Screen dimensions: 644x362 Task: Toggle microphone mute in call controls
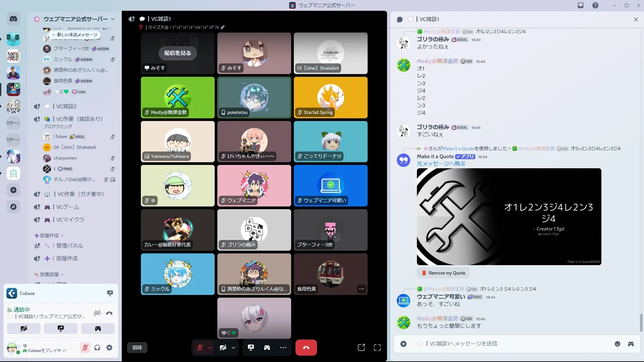click(200, 348)
